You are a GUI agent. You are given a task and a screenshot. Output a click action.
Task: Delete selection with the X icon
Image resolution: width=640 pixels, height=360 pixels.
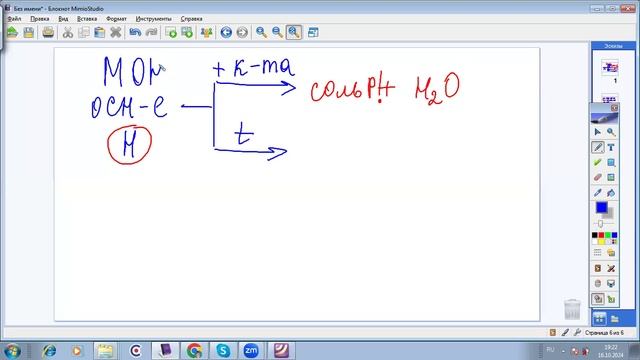[x=116, y=32]
